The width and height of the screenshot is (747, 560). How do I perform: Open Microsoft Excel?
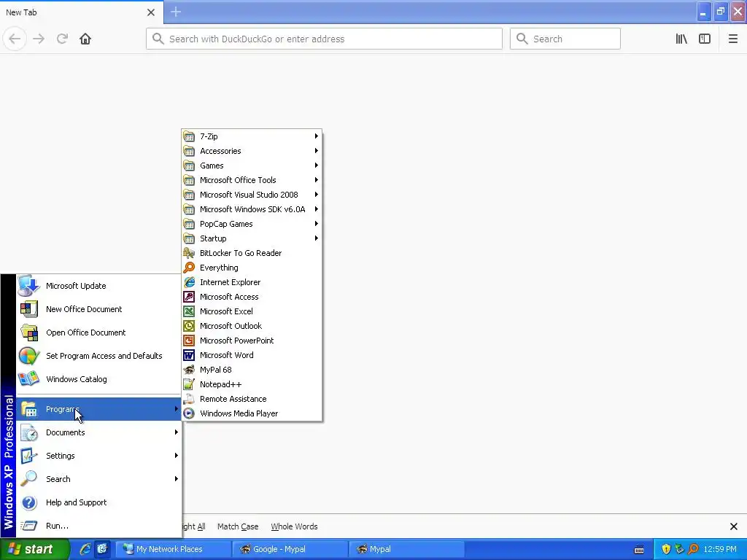[x=252, y=311]
